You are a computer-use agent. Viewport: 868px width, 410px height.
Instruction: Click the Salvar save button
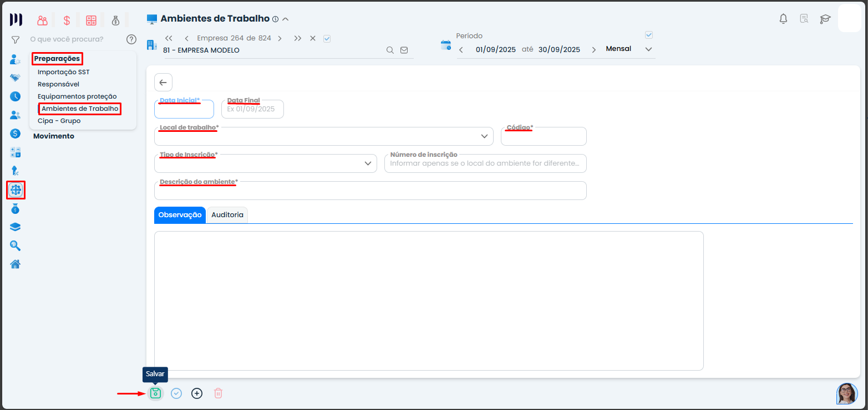[155, 393]
